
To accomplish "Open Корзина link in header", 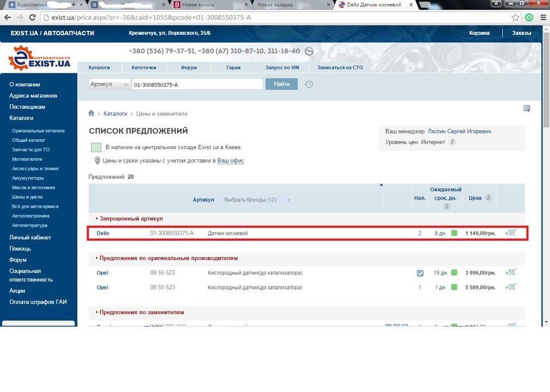I will coord(479,33).
